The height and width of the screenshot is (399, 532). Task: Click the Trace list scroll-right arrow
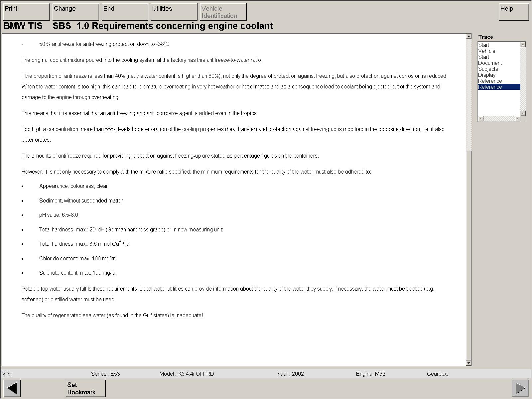tap(517, 119)
